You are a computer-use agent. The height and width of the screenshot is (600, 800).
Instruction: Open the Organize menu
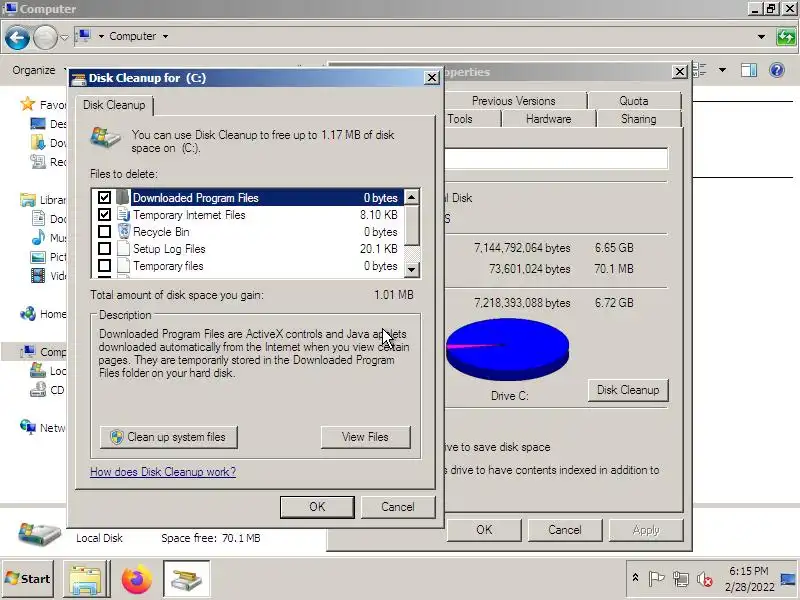coord(34,70)
